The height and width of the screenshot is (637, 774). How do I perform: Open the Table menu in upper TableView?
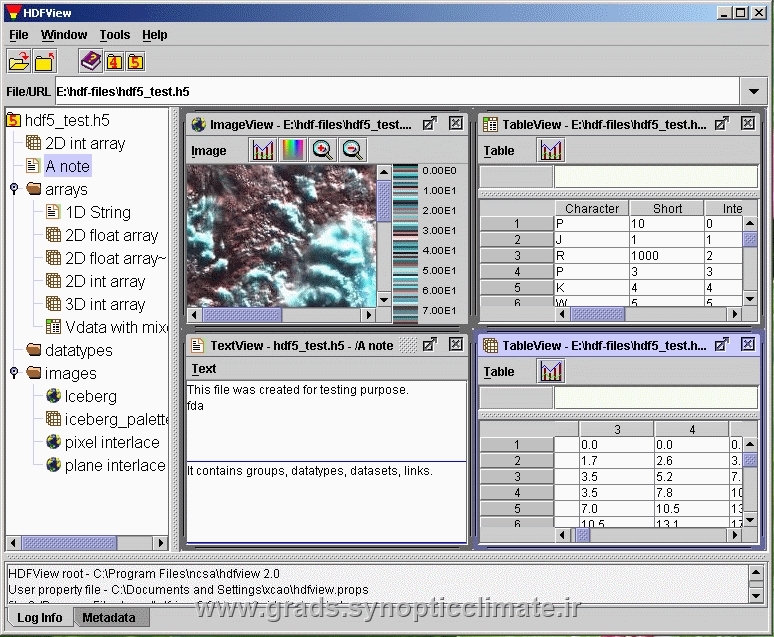499,151
